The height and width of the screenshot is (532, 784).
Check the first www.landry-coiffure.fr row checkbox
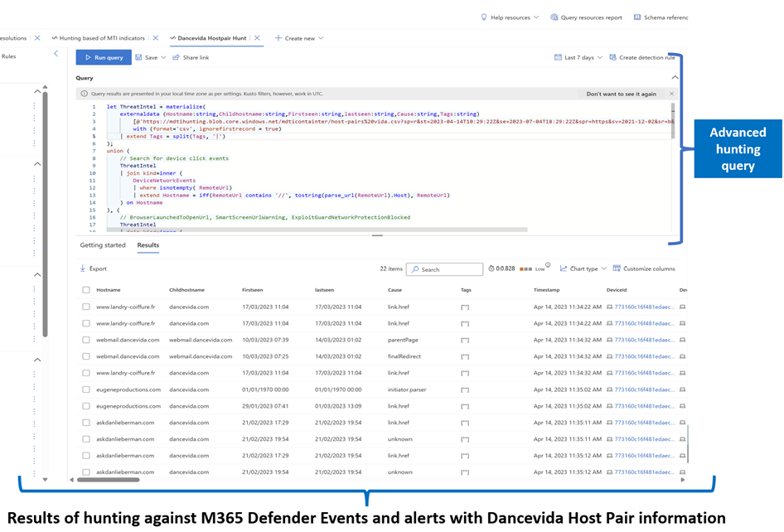click(x=86, y=307)
